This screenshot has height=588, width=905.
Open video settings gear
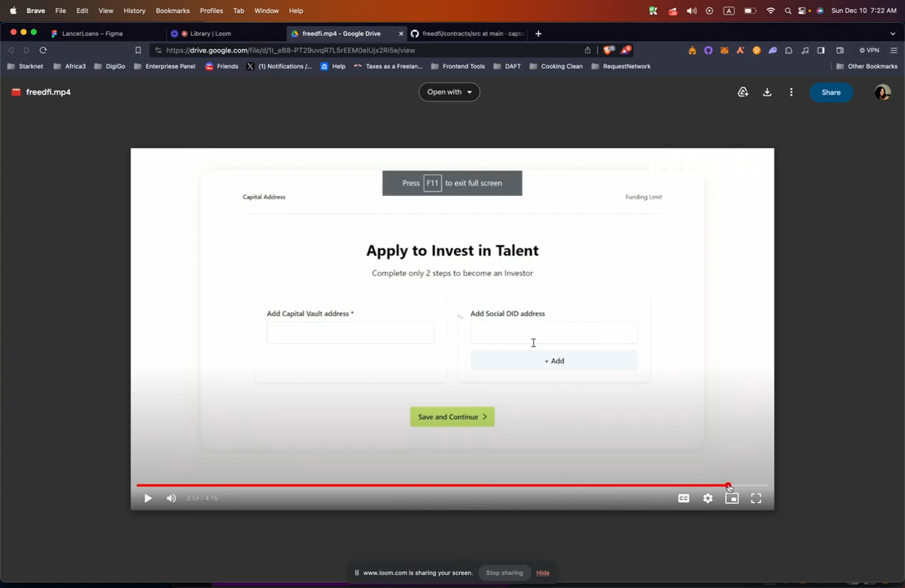click(707, 498)
